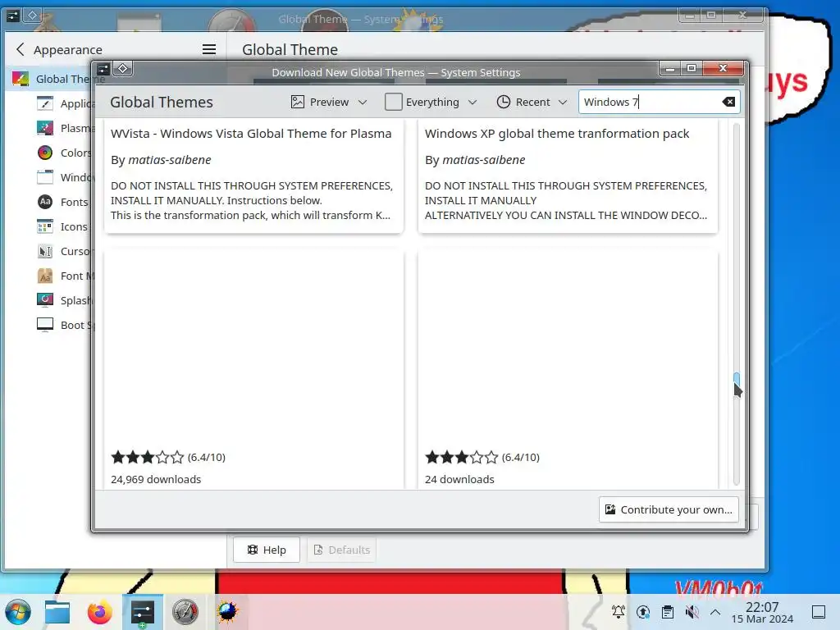Open the Colors settings icon
840x630 pixels.
pos(45,153)
